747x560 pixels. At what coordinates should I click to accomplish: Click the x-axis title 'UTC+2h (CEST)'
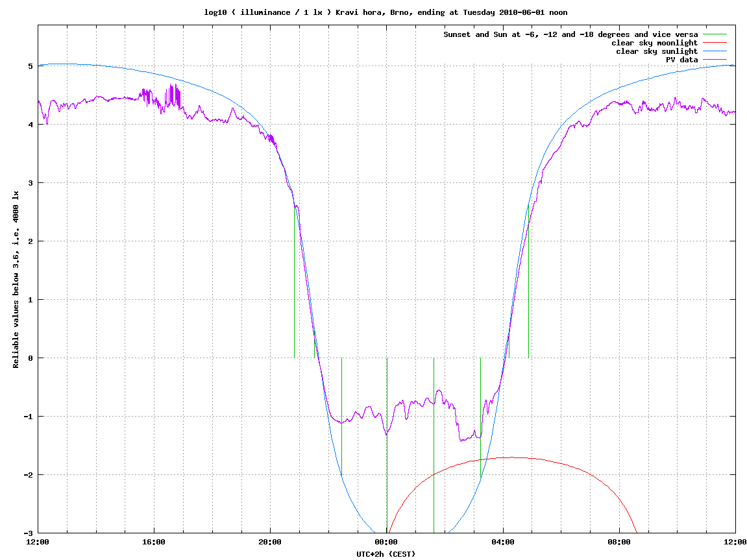[386, 554]
